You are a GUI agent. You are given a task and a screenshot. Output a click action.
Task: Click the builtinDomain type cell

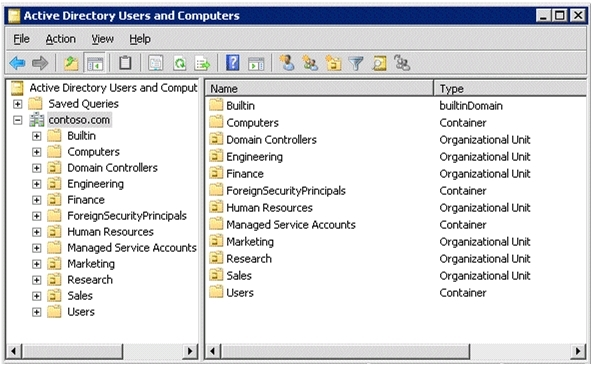471,106
